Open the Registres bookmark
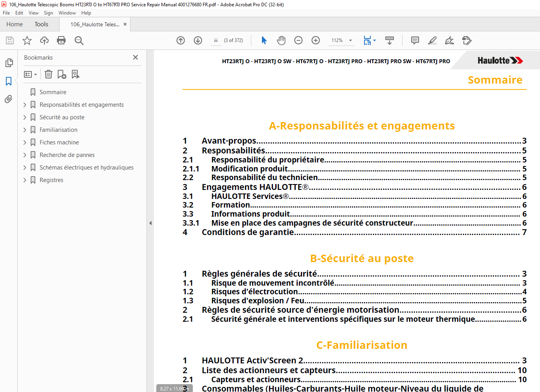The image size is (540, 392). (x=51, y=180)
